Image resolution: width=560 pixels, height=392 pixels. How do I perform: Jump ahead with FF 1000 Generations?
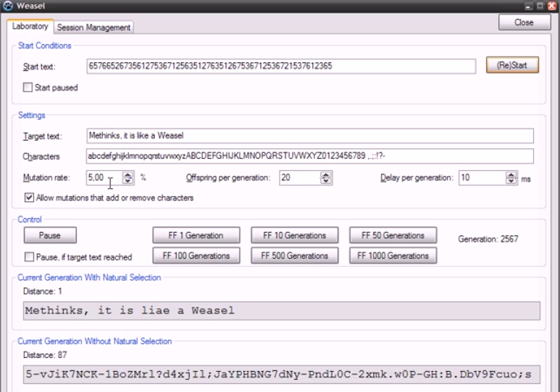pyautogui.click(x=393, y=255)
